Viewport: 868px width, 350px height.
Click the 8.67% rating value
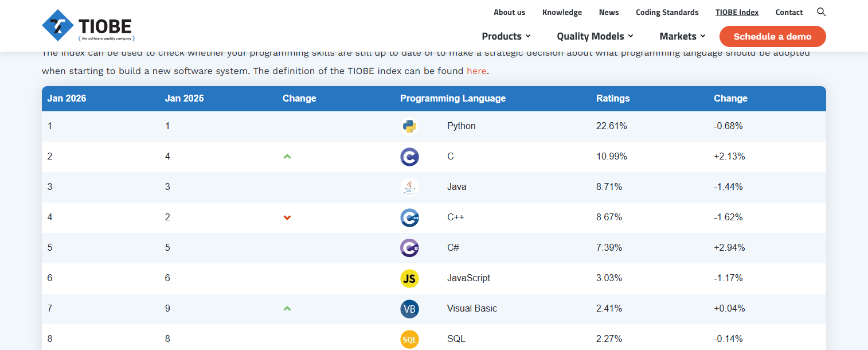609,217
